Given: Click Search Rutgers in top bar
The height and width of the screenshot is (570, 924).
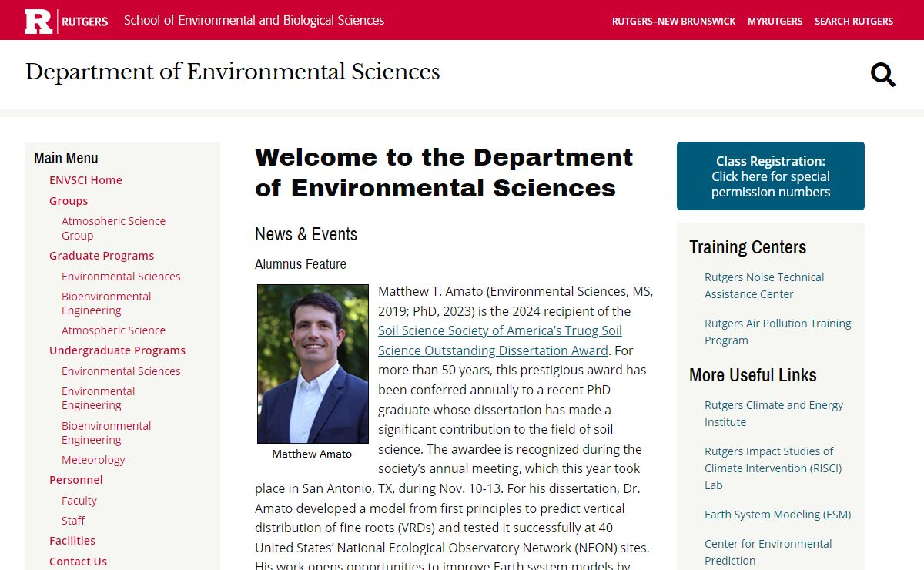Looking at the screenshot, I should point(854,21).
